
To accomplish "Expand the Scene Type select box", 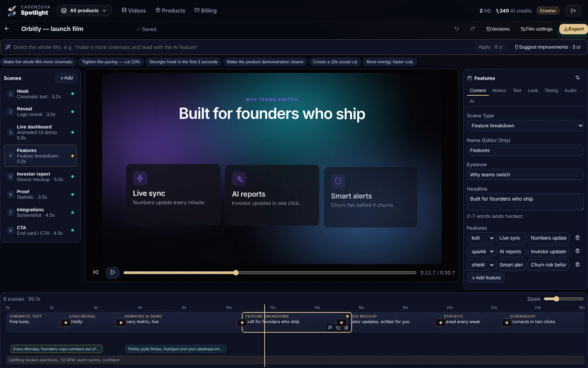I will 525,126.
